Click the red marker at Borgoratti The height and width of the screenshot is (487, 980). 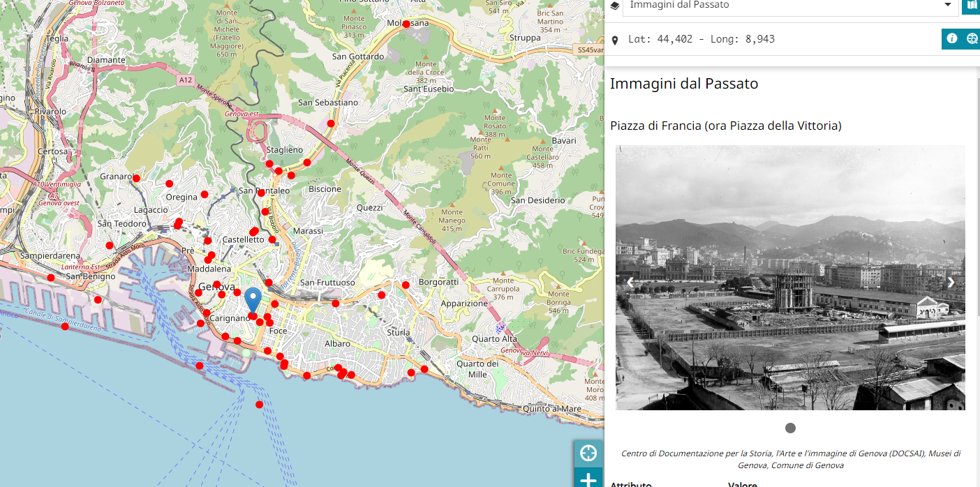click(x=406, y=285)
